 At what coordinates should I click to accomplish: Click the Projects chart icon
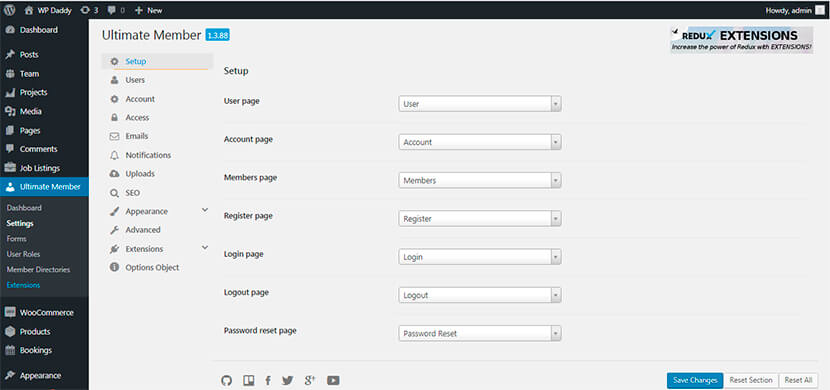10,93
